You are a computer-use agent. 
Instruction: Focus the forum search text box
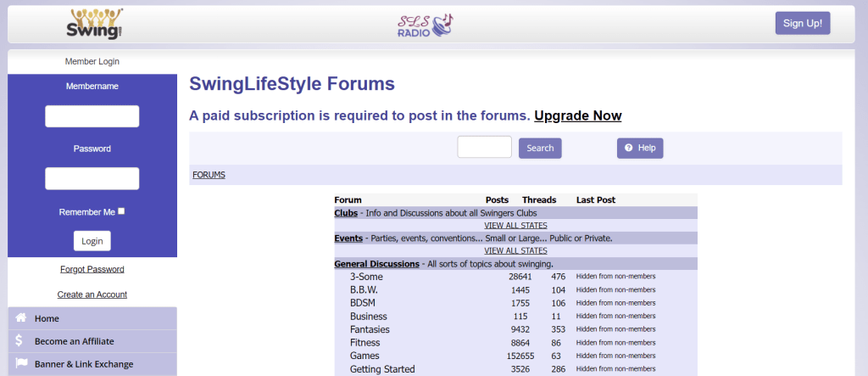click(484, 147)
